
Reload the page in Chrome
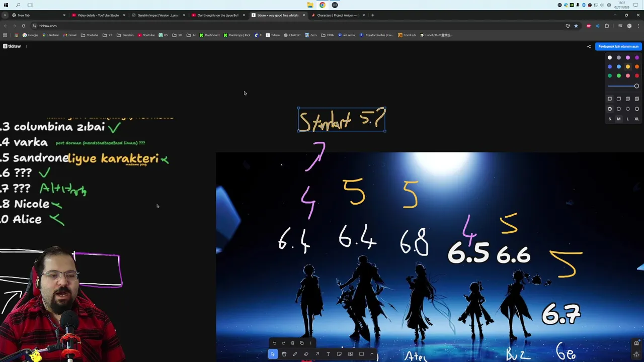pyautogui.click(x=23, y=26)
